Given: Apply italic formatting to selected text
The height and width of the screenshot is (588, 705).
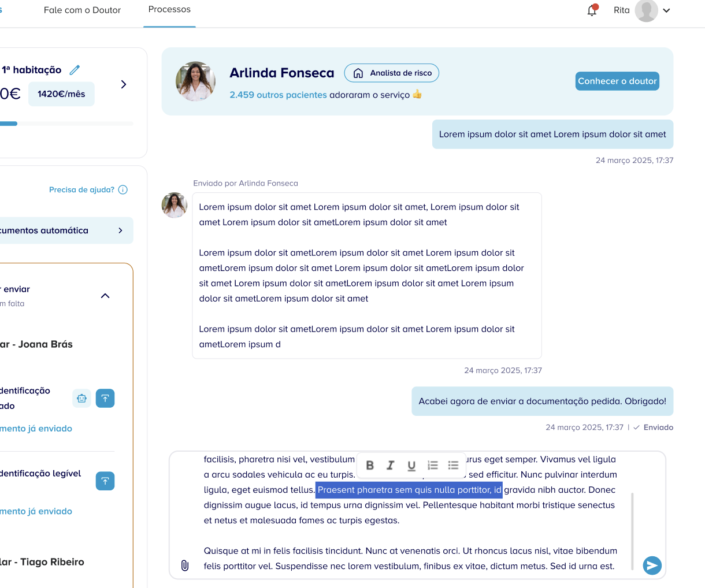Looking at the screenshot, I should (391, 466).
